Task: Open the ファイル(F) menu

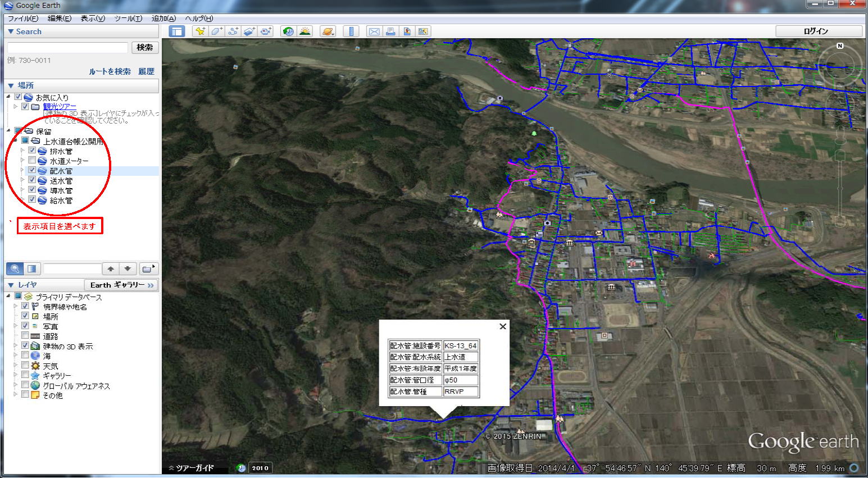Action: click(23, 19)
